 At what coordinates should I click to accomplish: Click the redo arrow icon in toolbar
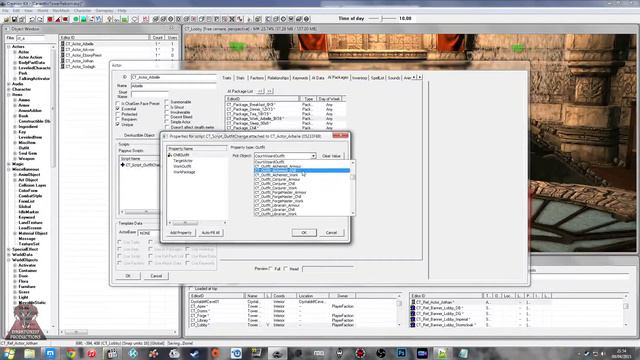pos(40,19)
